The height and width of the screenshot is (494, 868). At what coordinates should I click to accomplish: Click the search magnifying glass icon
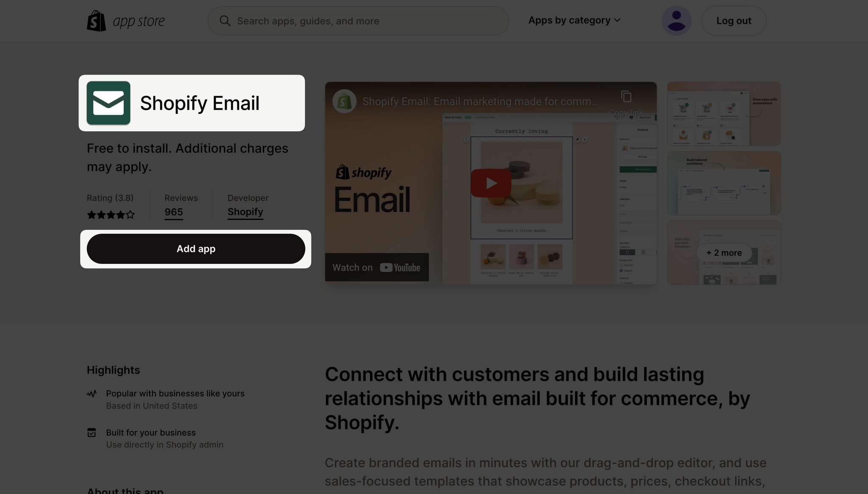click(225, 20)
